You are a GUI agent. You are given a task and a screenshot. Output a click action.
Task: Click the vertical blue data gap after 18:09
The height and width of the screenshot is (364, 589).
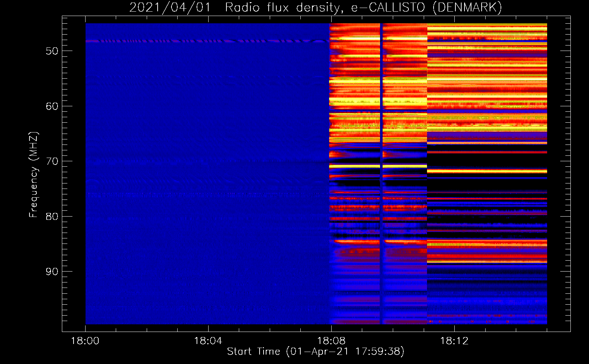click(381, 174)
